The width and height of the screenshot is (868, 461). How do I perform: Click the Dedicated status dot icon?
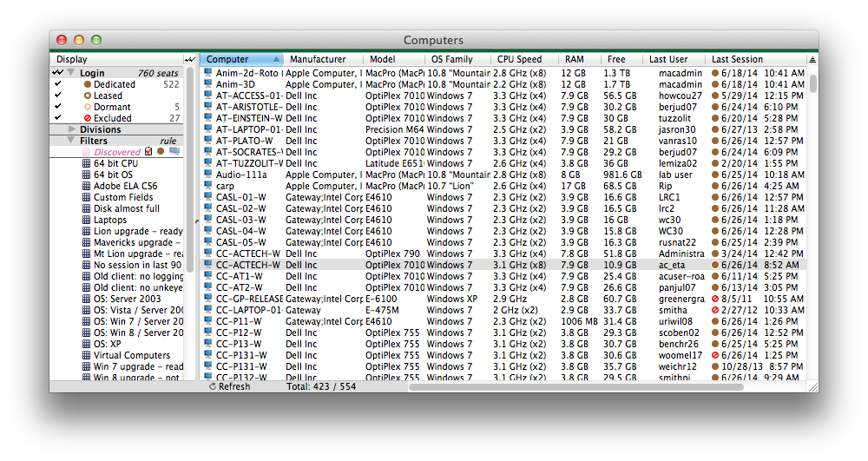click(x=88, y=85)
